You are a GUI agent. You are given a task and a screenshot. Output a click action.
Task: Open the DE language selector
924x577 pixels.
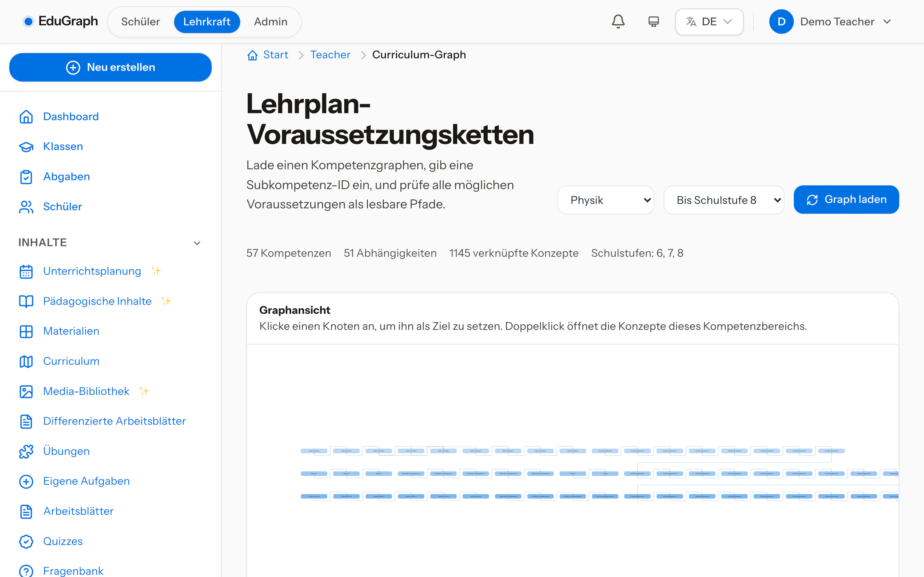[709, 22]
